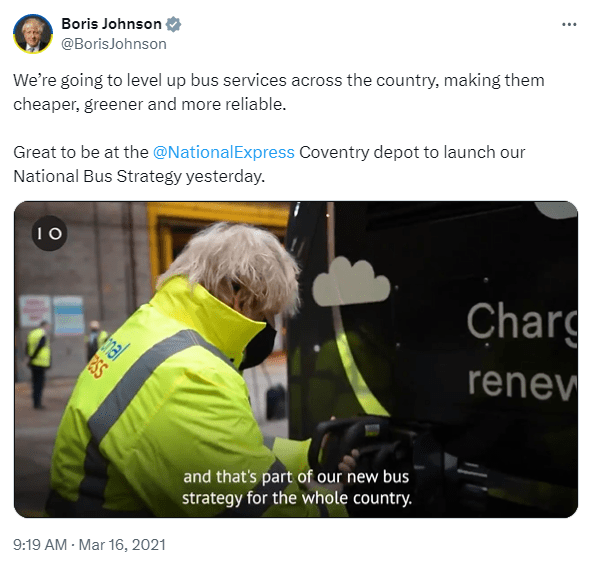Click the Mar 16, 2021 date
The height and width of the screenshot is (563, 595).
(122, 545)
